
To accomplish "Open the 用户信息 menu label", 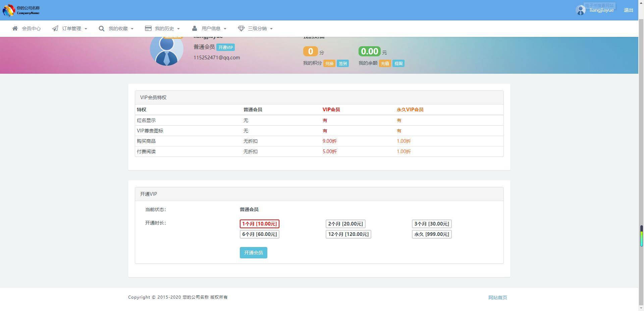I will pyautogui.click(x=211, y=28).
